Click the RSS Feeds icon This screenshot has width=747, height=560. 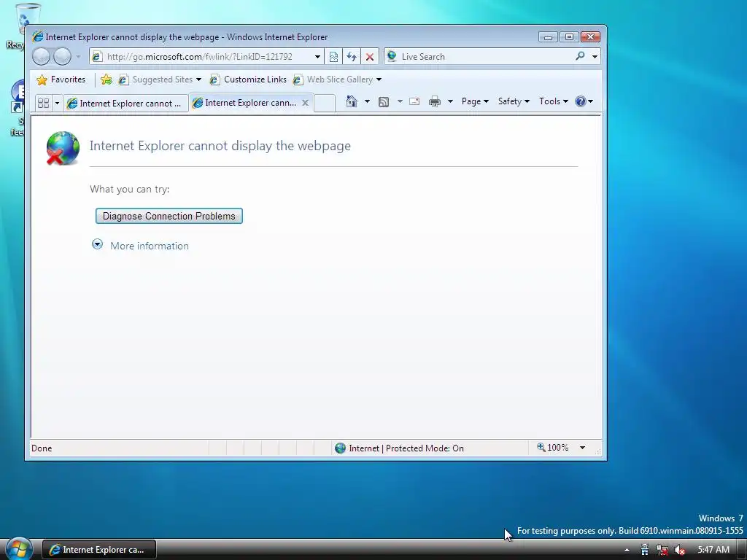coord(384,101)
